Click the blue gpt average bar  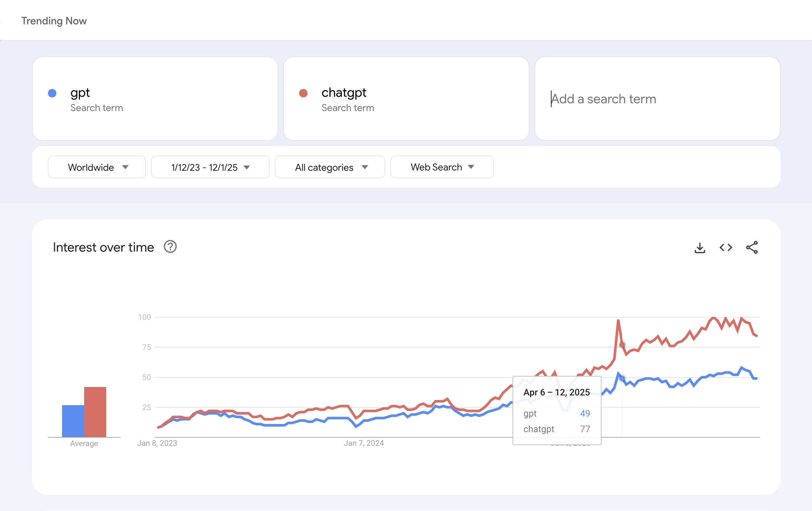click(73, 421)
